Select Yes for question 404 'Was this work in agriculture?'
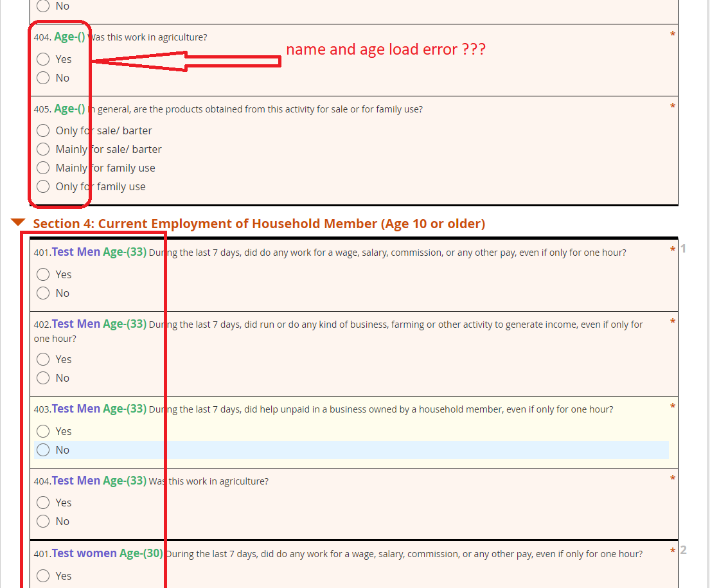 pyautogui.click(x=43, y=58)
